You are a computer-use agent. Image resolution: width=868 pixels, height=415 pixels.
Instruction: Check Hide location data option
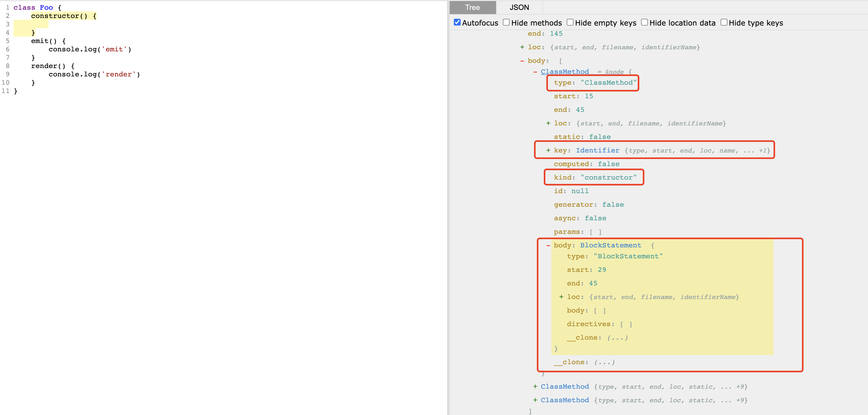(x=644, y=22)
